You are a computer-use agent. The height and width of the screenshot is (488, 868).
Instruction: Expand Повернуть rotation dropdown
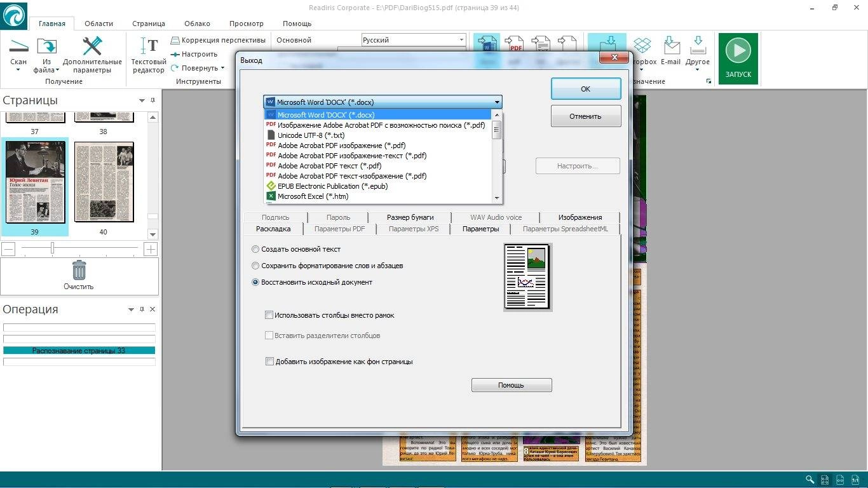coord(222,68)
